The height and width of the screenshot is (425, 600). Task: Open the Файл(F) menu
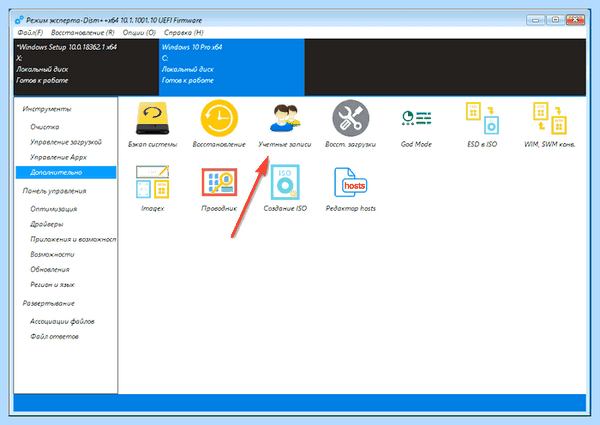[x=30, y=33]
